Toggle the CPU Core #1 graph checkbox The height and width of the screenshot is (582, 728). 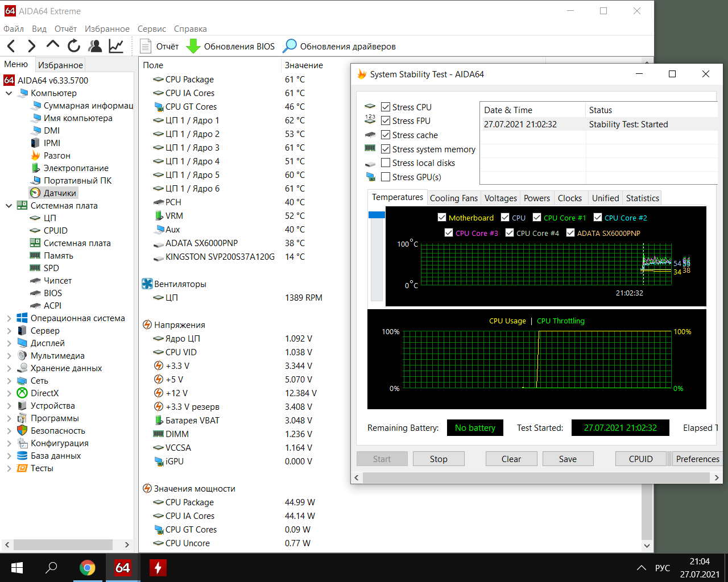click(537, 218)
